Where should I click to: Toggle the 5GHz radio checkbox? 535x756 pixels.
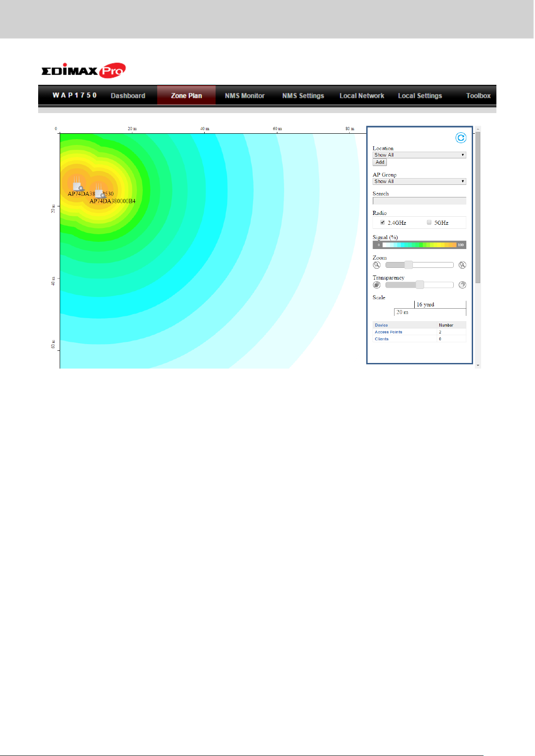coord(429,223)
